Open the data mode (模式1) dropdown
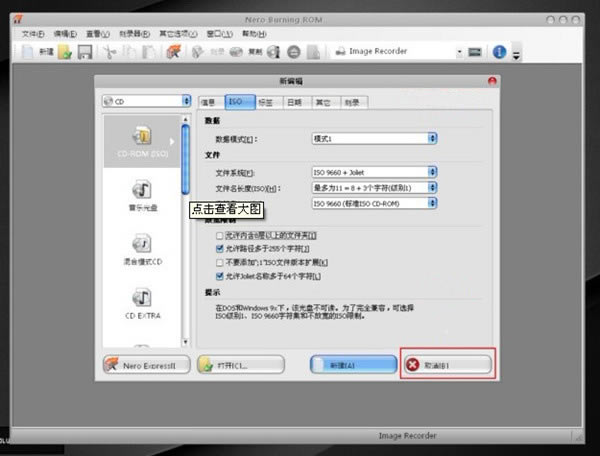 click(x=373, y=139)
